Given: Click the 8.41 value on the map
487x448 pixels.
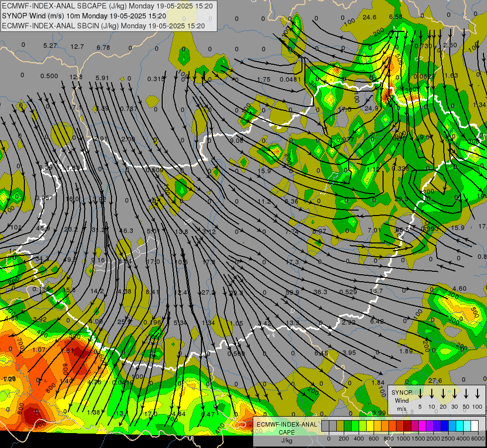Looking at the screenshot, I should click(x=153, y=292).
